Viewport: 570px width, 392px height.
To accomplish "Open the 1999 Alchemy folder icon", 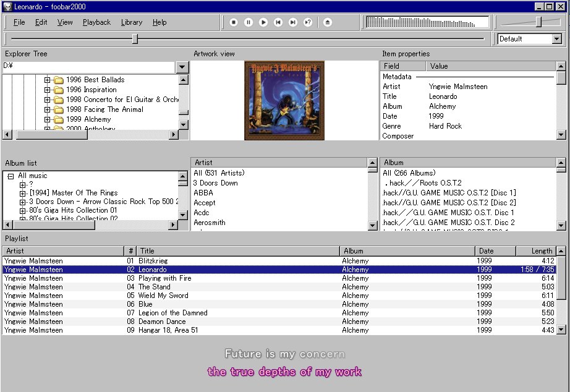I will pyautogui.click(x=59, y=119).
